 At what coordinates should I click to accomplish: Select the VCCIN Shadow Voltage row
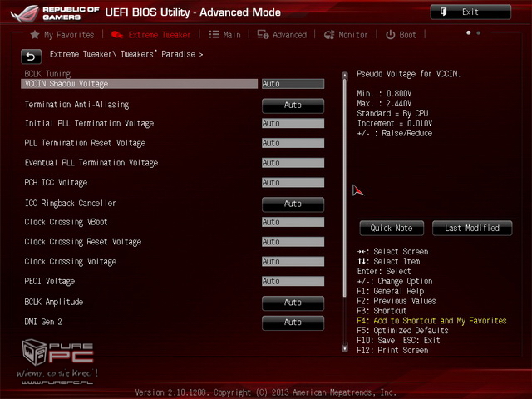pos(139,84)
